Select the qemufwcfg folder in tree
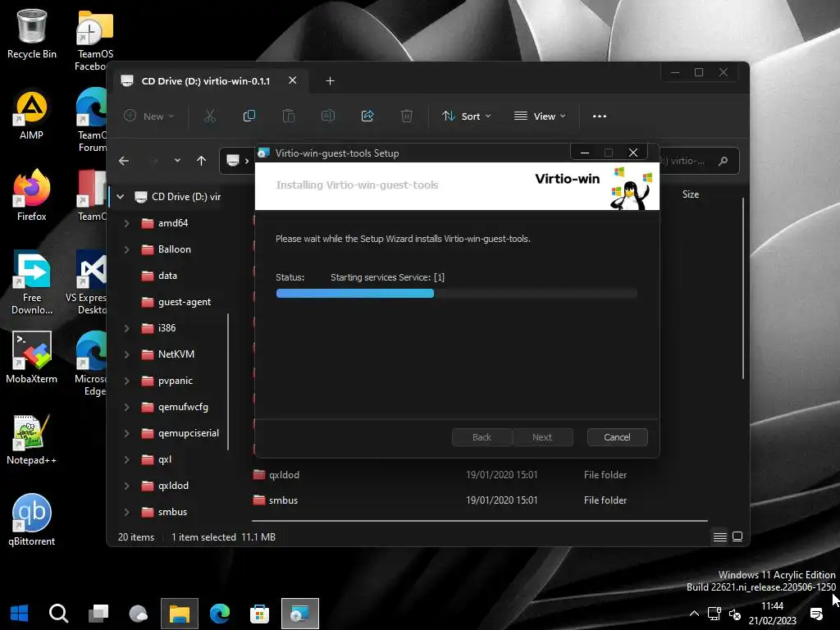Viewport: 840px width, 630px height. (x=183, y=407)
